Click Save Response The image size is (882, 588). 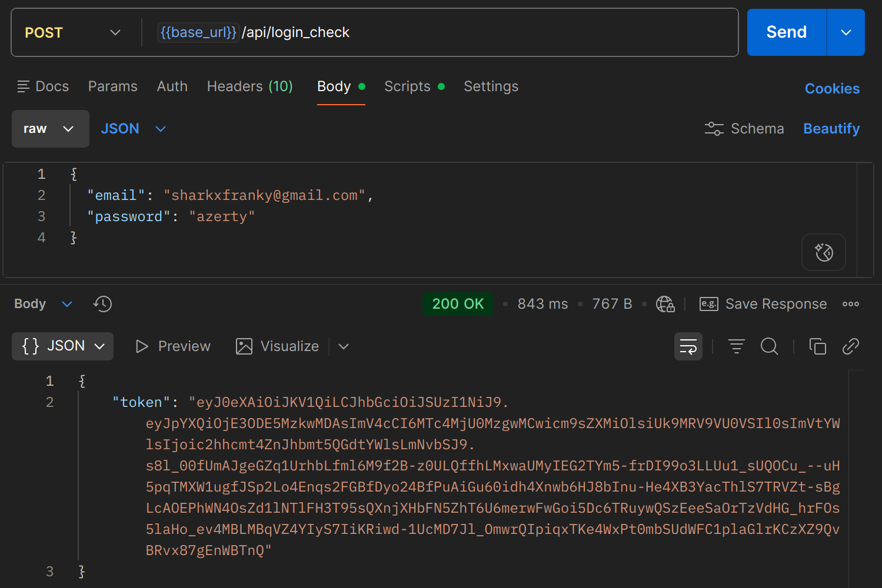pyautogui.click(x=763, y=304)
